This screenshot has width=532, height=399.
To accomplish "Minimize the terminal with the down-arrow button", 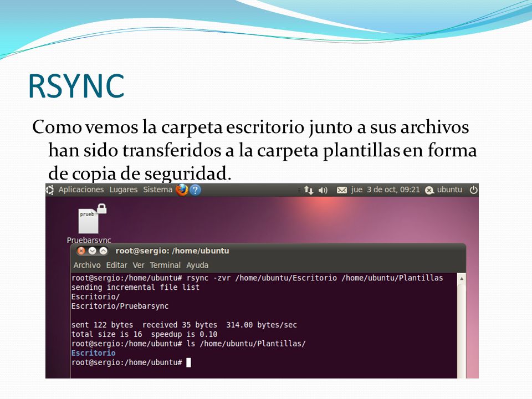I will [93, 250].
